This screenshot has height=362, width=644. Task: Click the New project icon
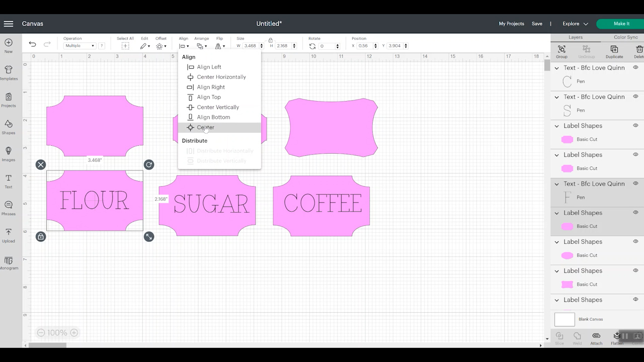click(9, 43)
